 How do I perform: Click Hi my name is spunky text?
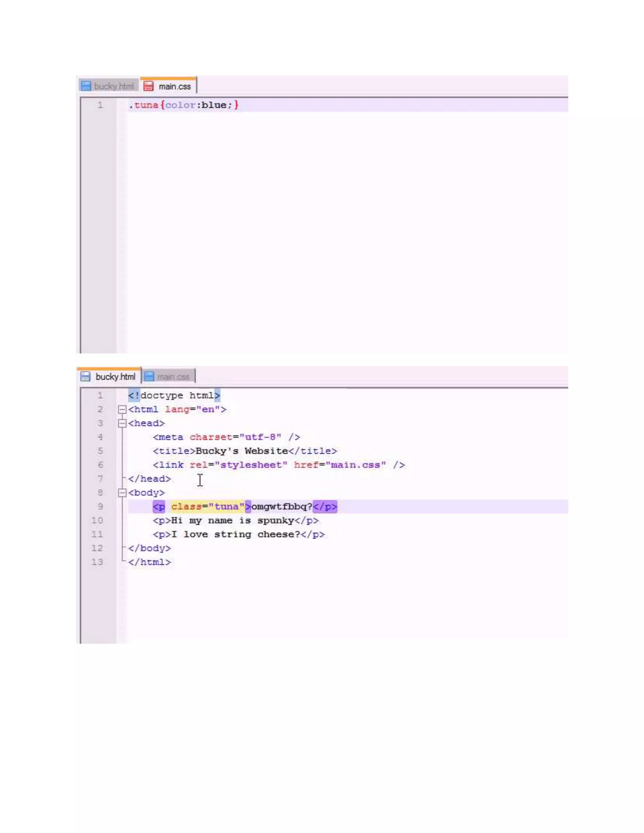233,521
